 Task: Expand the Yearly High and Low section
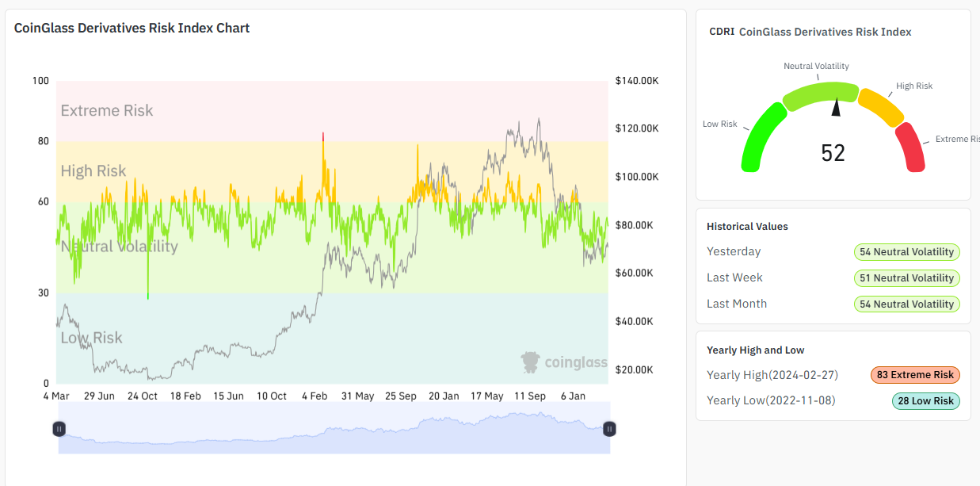[756, 350]
